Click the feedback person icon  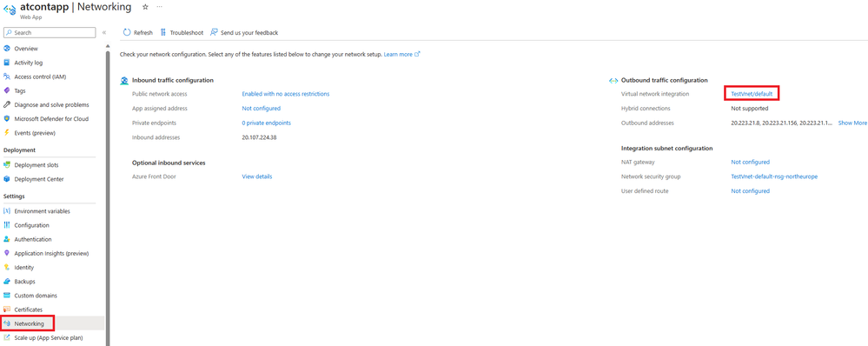click(x=214, y=33)
